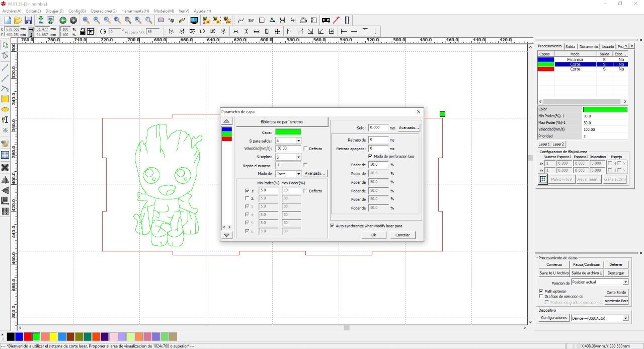The height and width of the screenshot is (349, 644).
Task: Switch to the Salida tab
Action: [x=570, y=46]
